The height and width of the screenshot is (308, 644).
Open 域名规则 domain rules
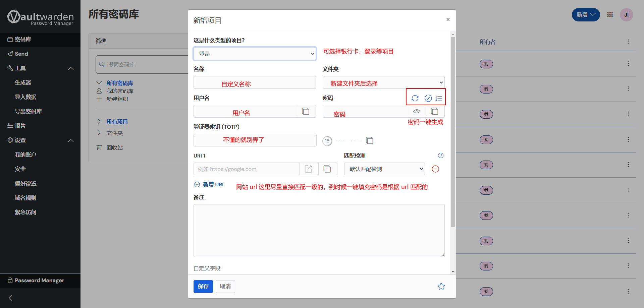pyautogui.click(x=25, y=198)
